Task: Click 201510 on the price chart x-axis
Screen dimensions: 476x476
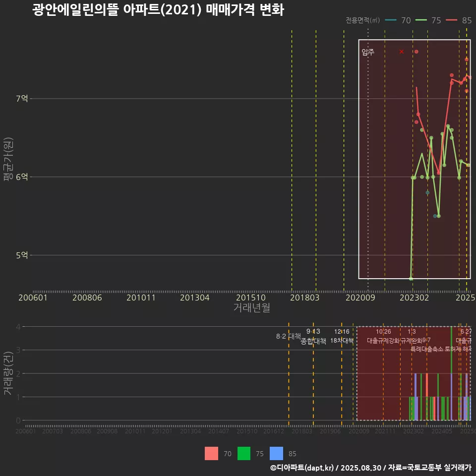Action: (x=251, y=297)
